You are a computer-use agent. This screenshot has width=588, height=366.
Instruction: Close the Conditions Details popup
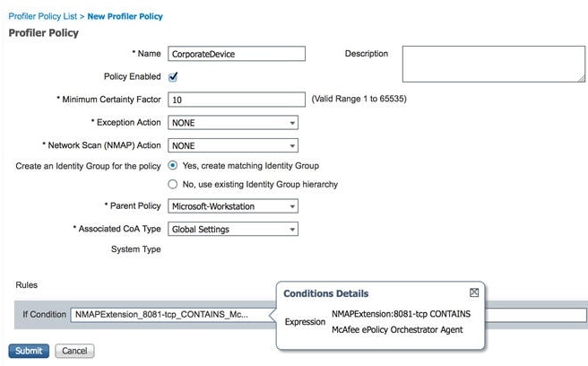(x=474, y=292)
